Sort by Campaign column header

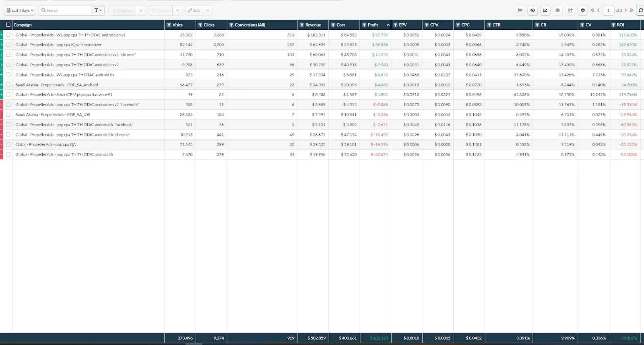pyautogui.click(x=23, y=25)
